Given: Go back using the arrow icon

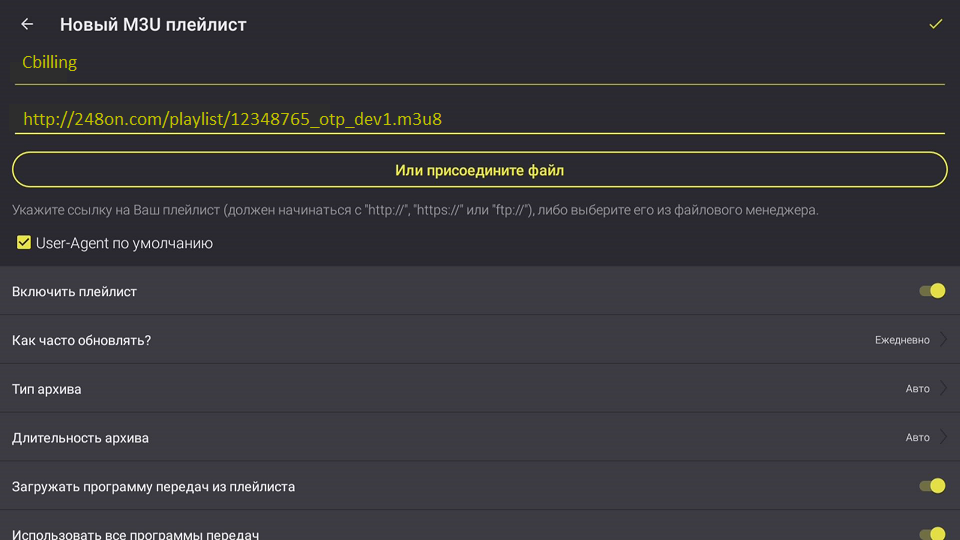Looking at the screenshot, I should point(27,24).
